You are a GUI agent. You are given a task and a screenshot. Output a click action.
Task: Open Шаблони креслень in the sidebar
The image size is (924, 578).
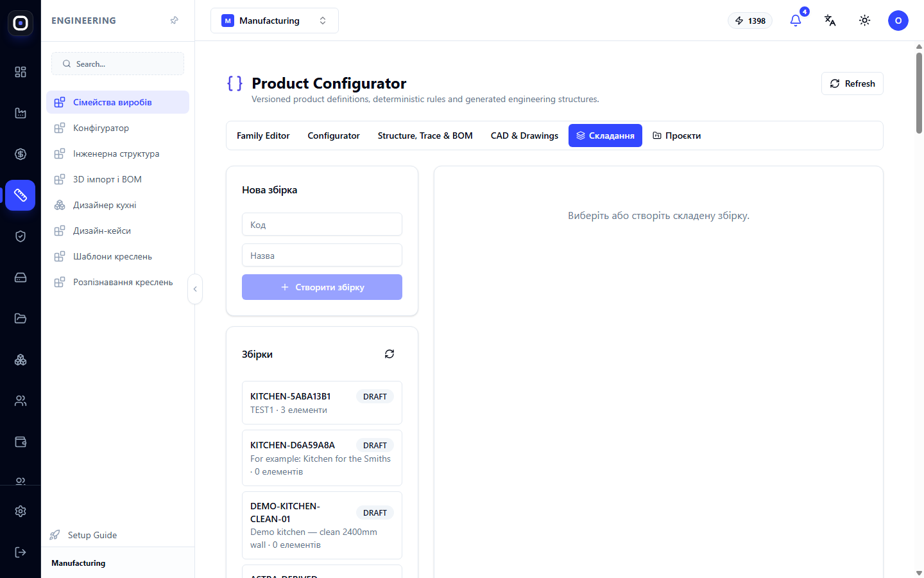[x=117, y=256]
